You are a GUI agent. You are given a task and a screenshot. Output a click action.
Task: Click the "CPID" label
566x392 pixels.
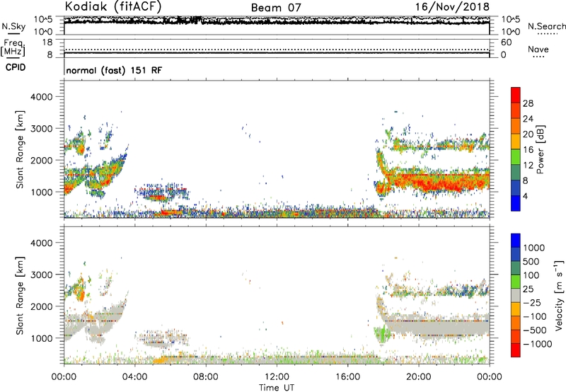tap(16, 67)
